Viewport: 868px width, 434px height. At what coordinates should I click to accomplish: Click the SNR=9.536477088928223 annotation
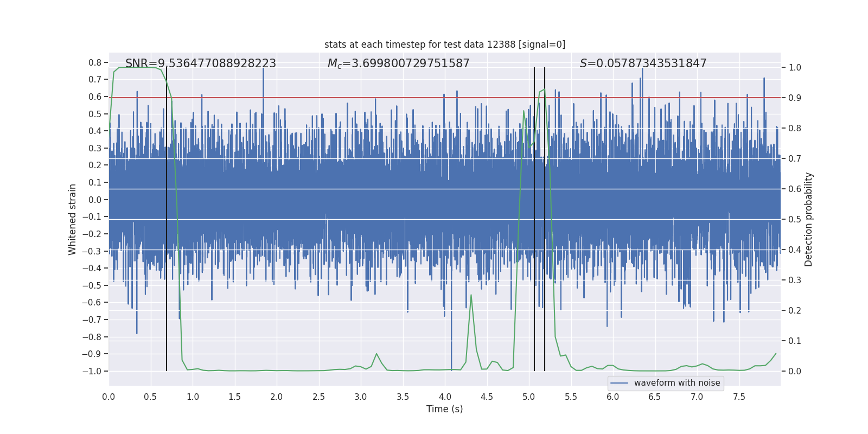click(201, 63)
